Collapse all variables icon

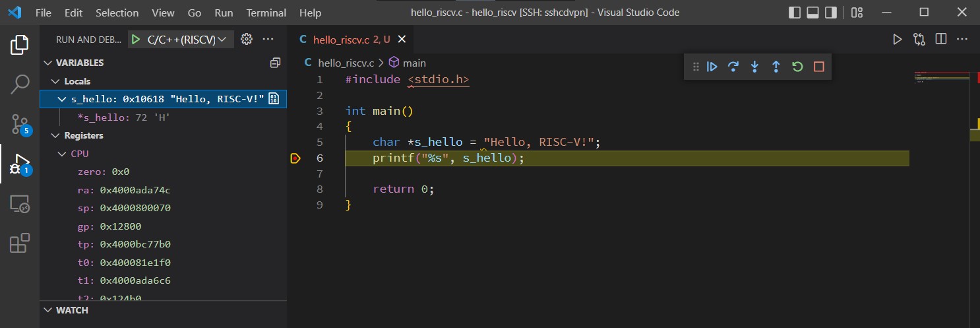(276, 63)
